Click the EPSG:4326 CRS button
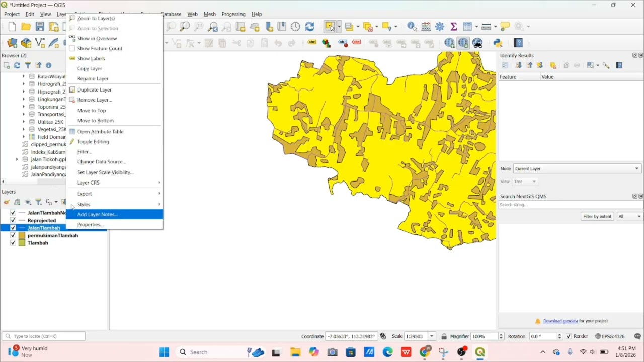The height and width of the screenshot is (362, 644). pyautogui.click(x=609, y=336)
